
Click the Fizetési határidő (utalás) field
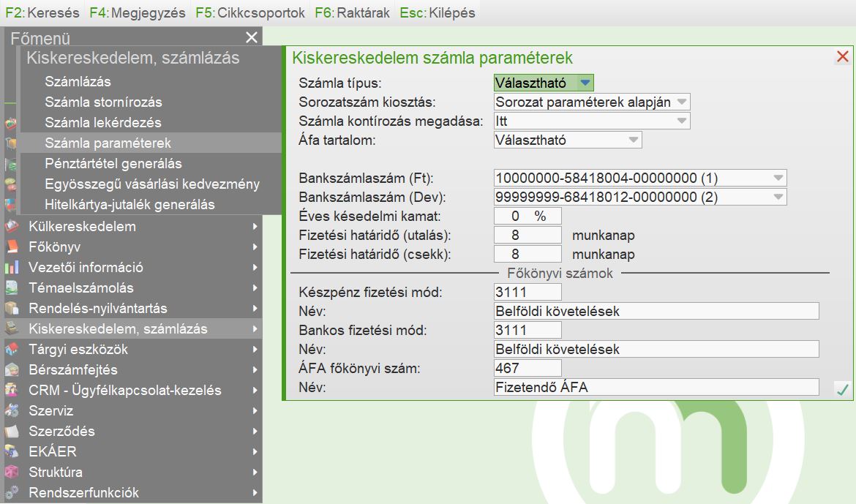pos(528,236)
